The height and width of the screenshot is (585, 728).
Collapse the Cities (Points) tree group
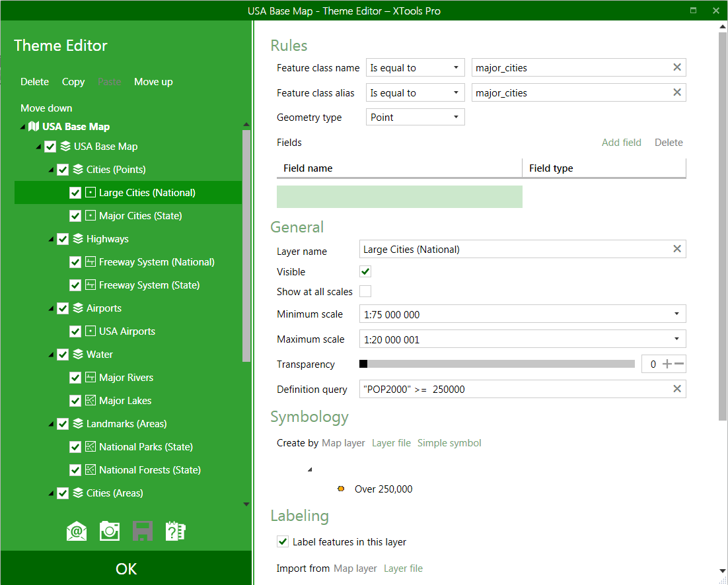[x=51, y=170]
